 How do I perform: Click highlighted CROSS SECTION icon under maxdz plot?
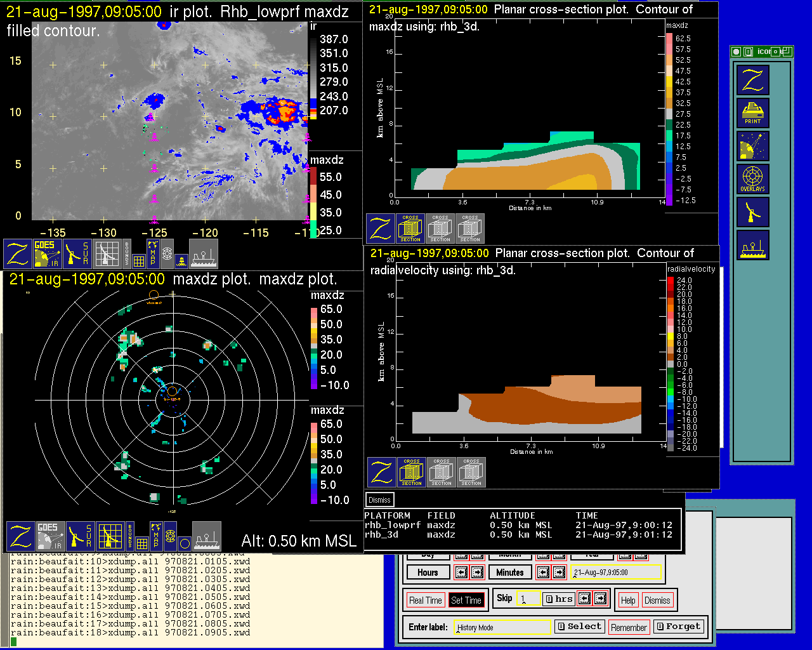click(x=410, y=229)
